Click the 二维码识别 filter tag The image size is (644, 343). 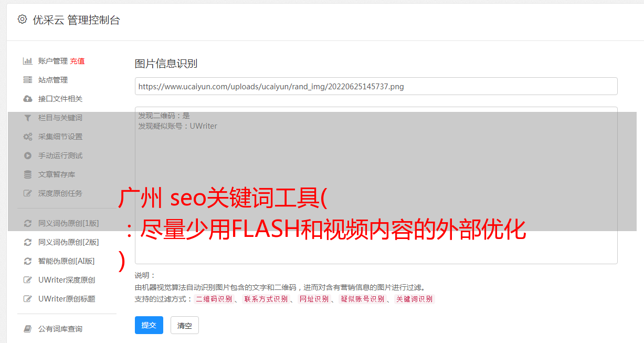tap(214, 299)
